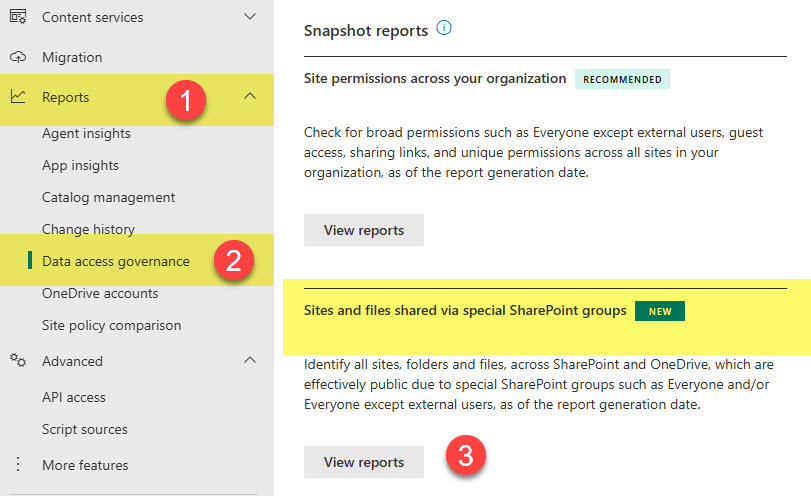Collapse the Reports section chevron

[x=250, y=96]
